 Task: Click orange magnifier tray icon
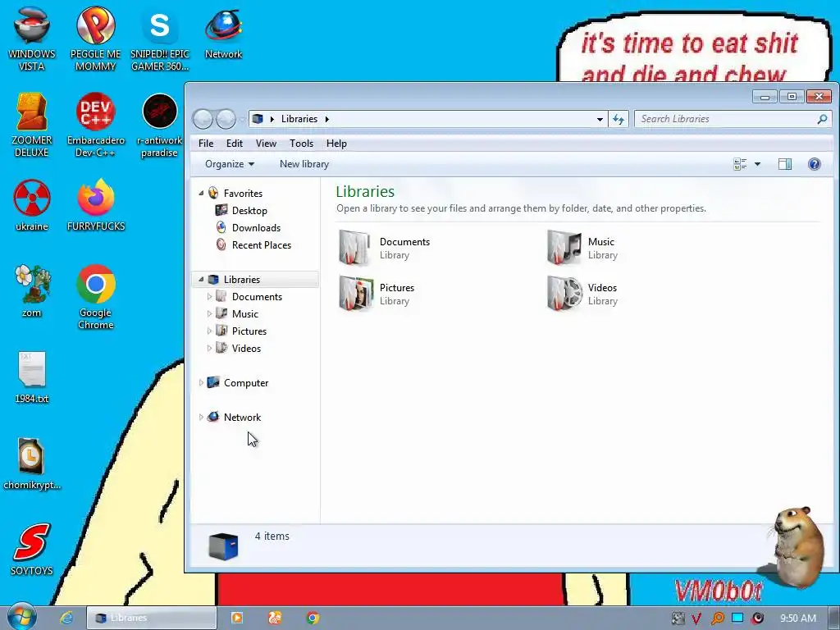pos(717,619)
